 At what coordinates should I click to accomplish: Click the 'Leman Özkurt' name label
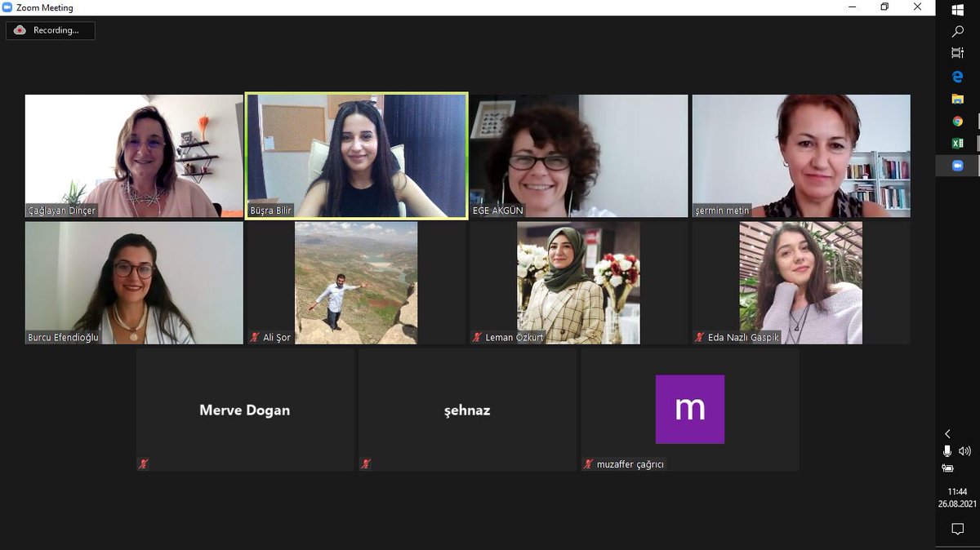click(x=514, y=337)
